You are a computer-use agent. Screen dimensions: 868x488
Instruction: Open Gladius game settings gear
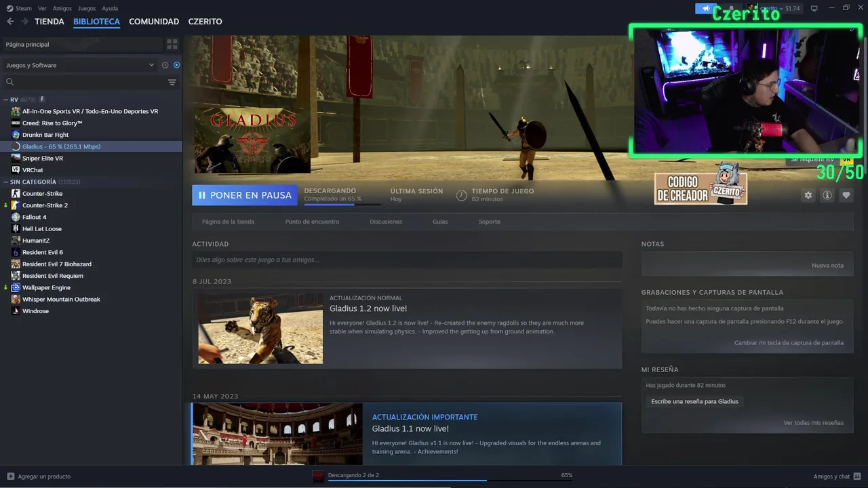808,195
